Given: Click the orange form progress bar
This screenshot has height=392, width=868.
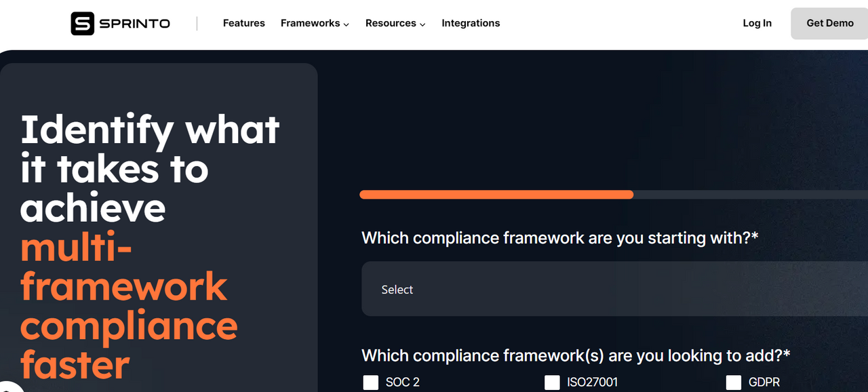Looking at the screenshot, I should coord(496,195).
